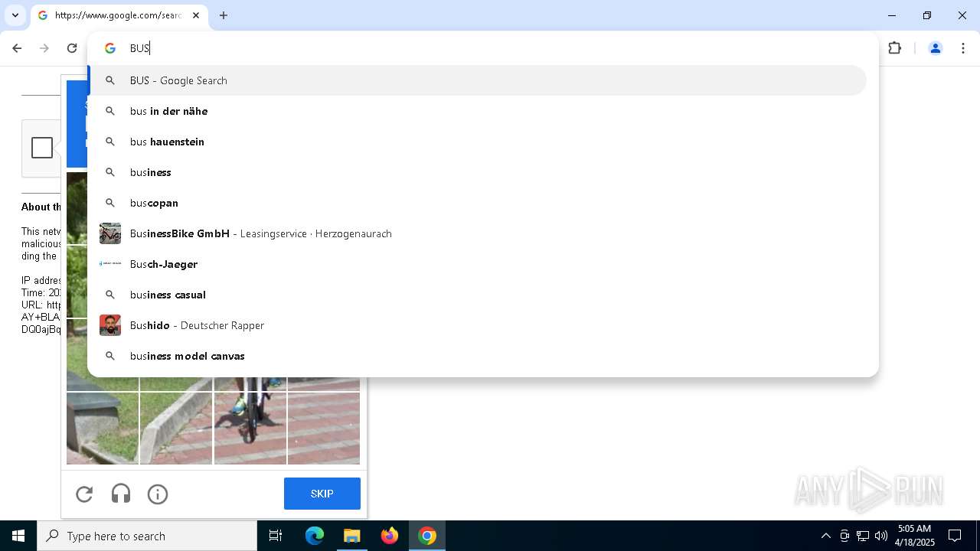This screenshot has width=980, height=551.
Task: Click the Bushido portrait thumbnail
Action: point(110,325)
